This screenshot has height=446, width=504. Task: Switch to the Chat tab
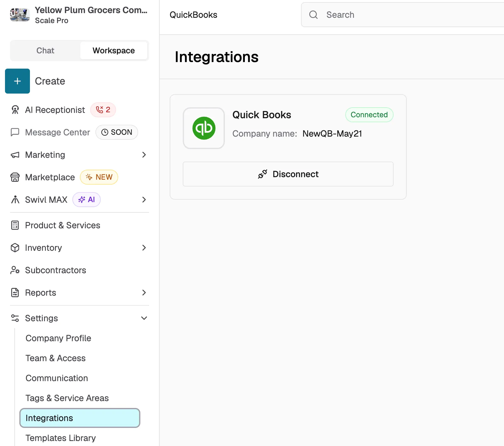pos(45,51)
